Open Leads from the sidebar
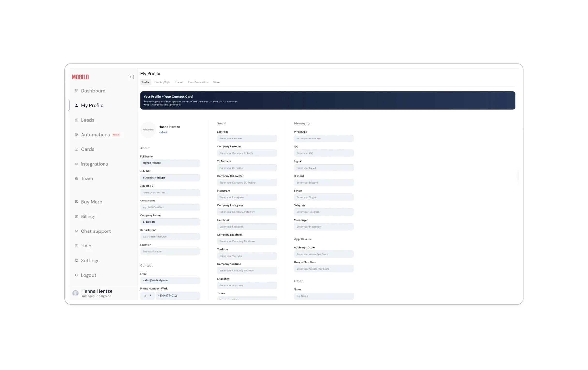Viewport: 588px width, 370px height. coord(87,120)
